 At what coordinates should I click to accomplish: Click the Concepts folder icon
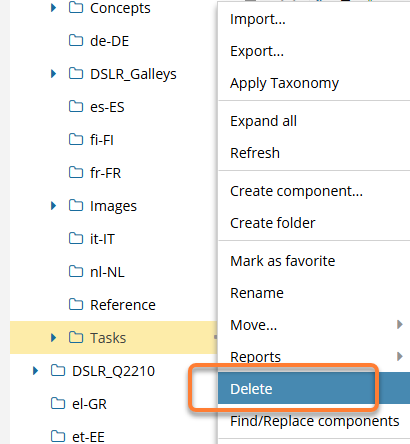tap(76, 7)
